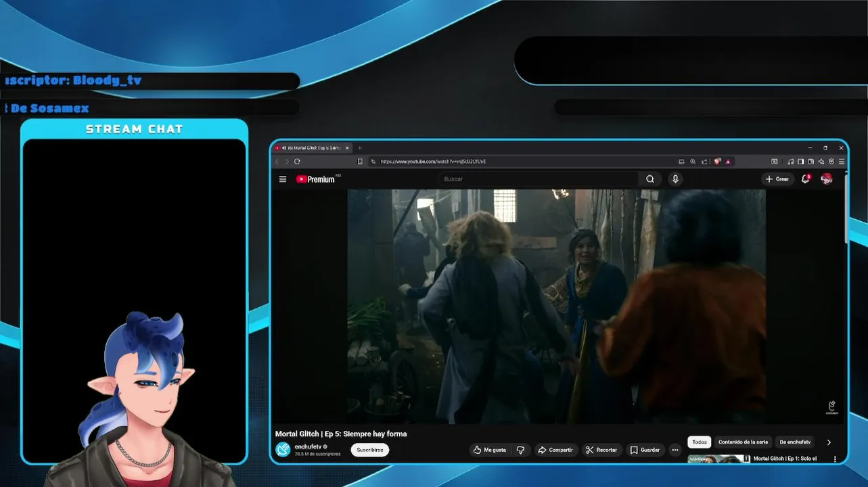Select De enchufetv filter chip
This screenshot has width=868, height=487.
795,442
